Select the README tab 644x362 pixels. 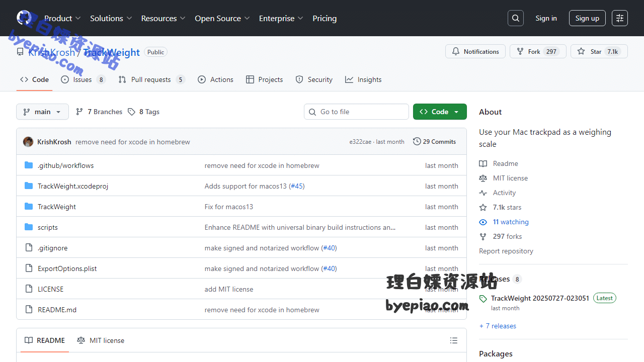tap(45, 340)
